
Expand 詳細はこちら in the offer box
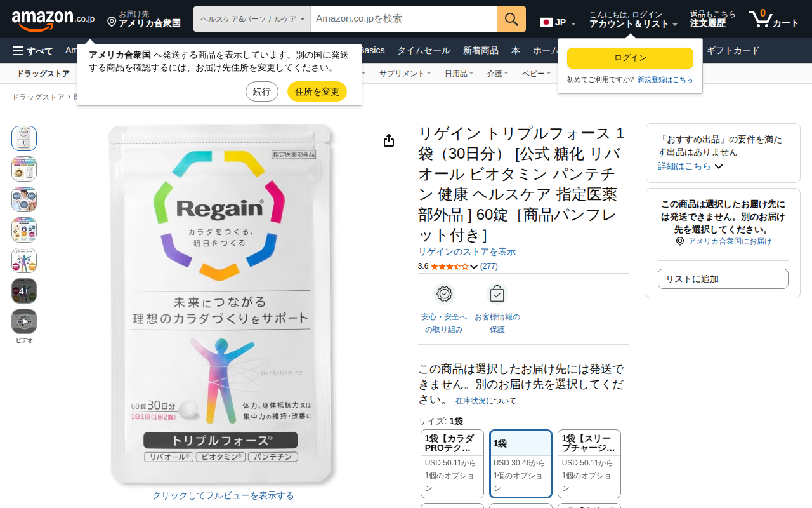coord(690,166)
